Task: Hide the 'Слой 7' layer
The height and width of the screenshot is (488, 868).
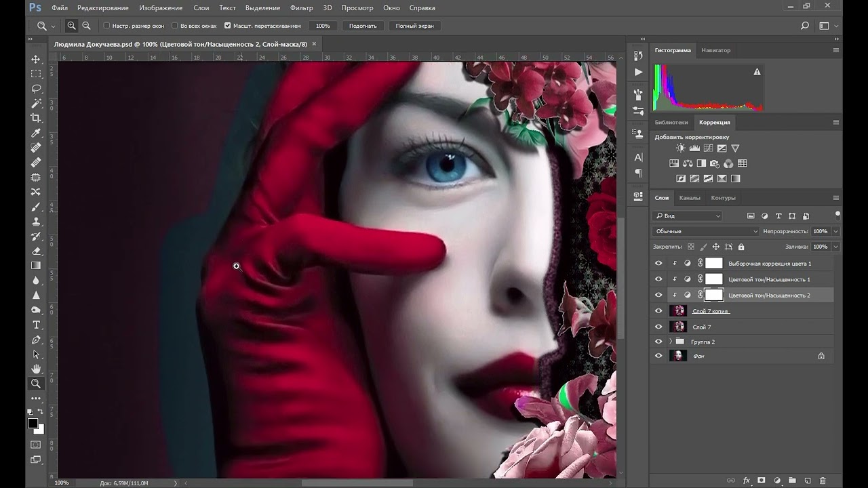Action: [658, 327]
